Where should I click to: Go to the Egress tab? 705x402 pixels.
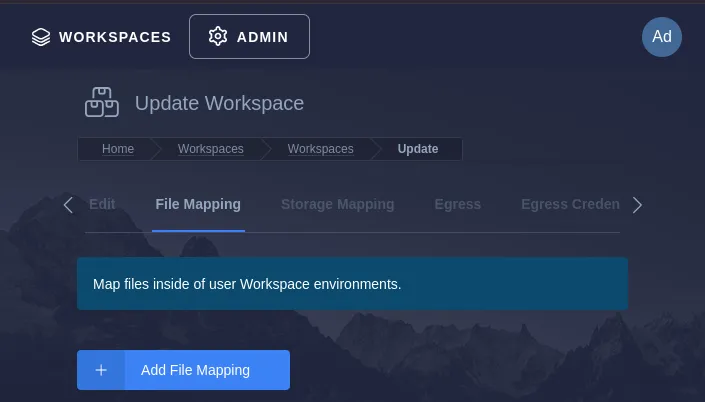coord(457,204)
